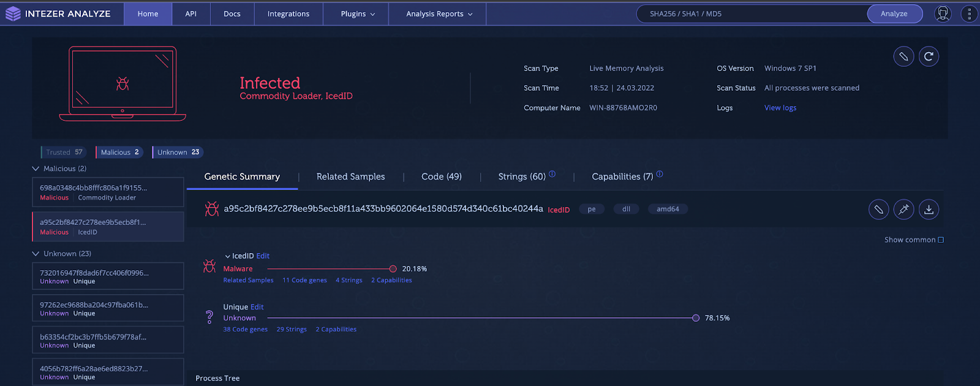
Task: Select the 97262ec9688ba204c97fba061b unknown entry
Action: (x=108, y=308)
